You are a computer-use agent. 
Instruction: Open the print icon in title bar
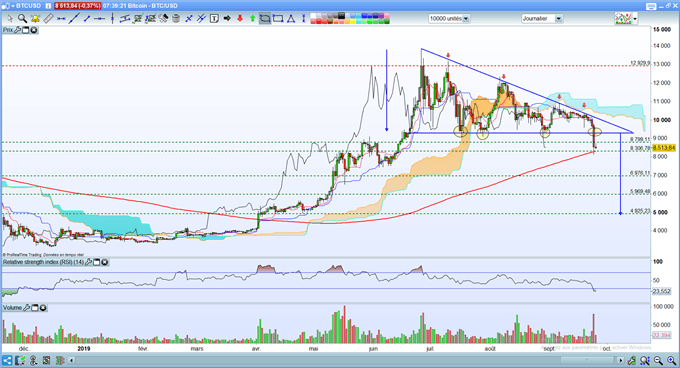[x=651, y=6]
